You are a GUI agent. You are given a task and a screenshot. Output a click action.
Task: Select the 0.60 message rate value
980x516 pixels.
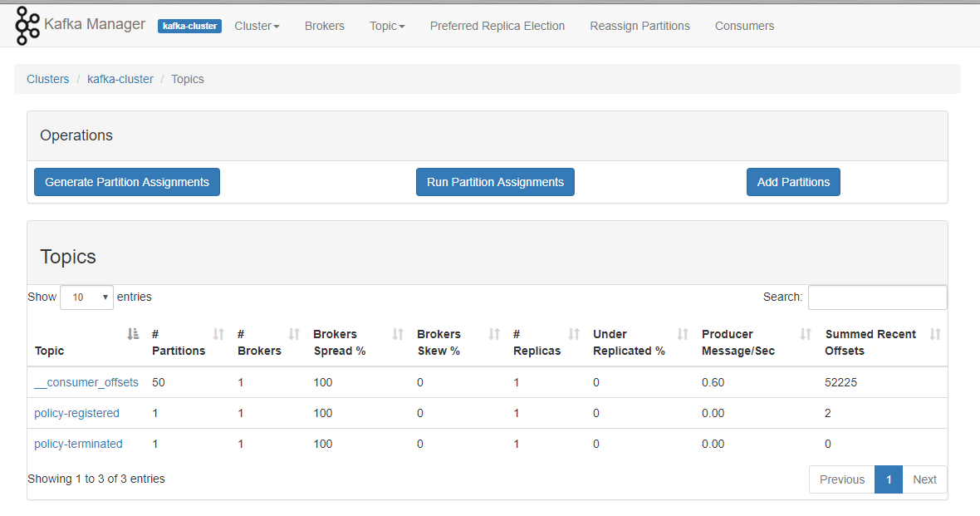[713, 382]
